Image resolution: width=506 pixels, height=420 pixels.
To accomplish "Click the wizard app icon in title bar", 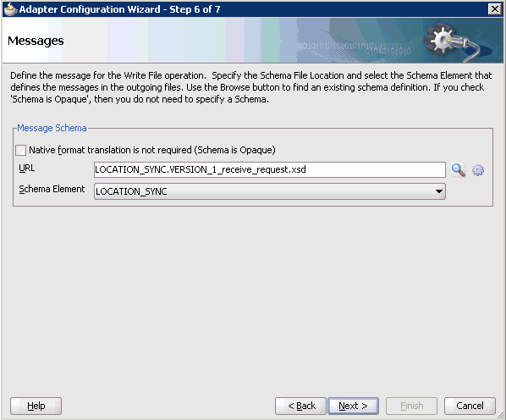I will (10, 9).
